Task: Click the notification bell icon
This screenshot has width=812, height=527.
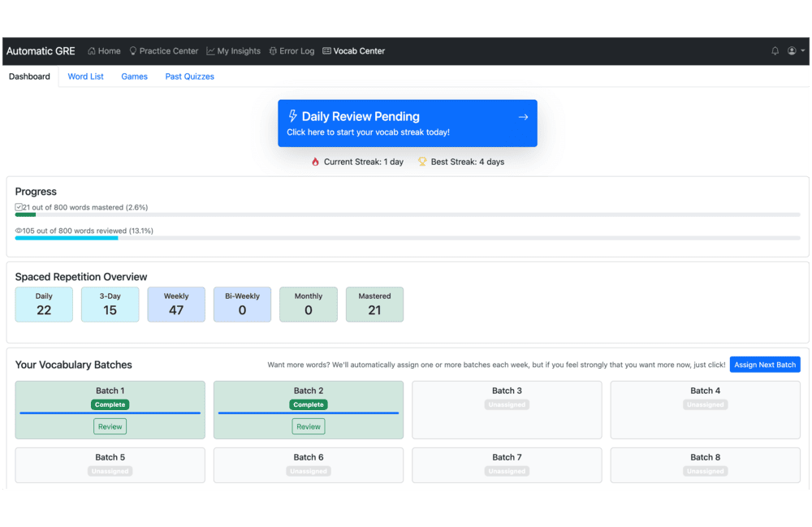Action: (x=775, y=51)
